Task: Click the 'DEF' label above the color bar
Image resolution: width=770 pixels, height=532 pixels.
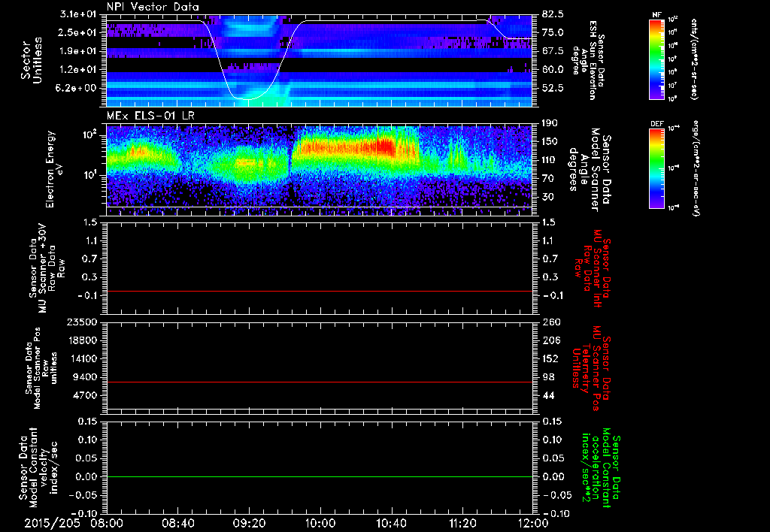Action: (657, 124)
